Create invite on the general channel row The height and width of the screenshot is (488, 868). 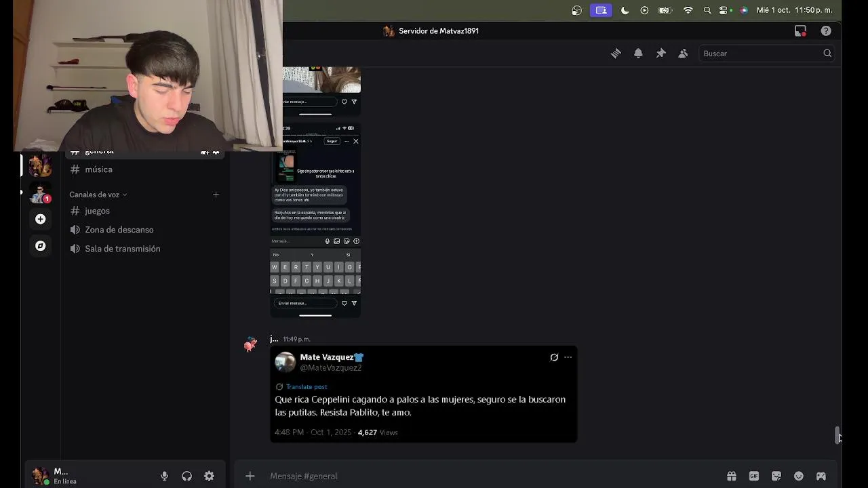click(205, 152)
